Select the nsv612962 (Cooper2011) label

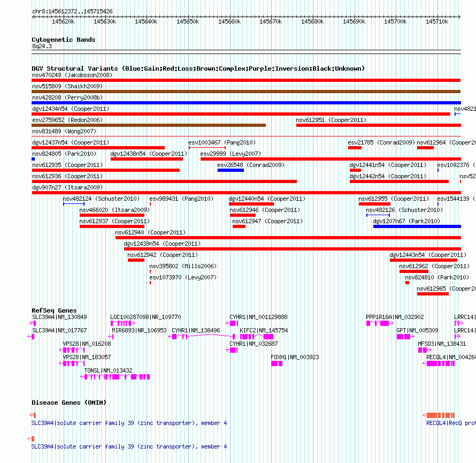click(434, 266)
